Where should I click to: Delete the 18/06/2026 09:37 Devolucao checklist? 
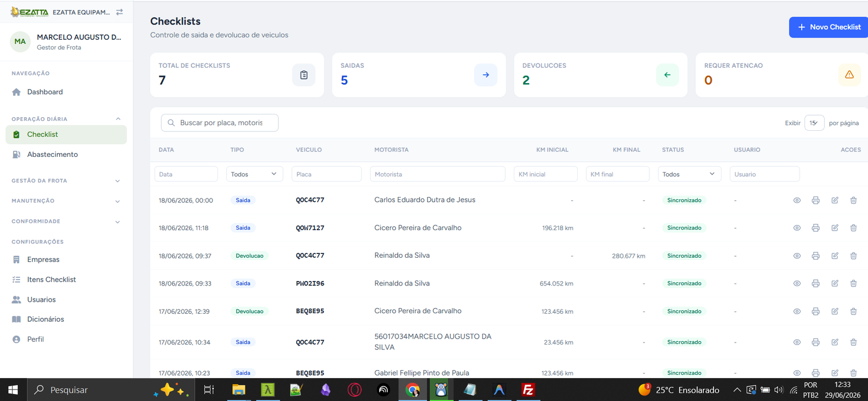(853, 256)
